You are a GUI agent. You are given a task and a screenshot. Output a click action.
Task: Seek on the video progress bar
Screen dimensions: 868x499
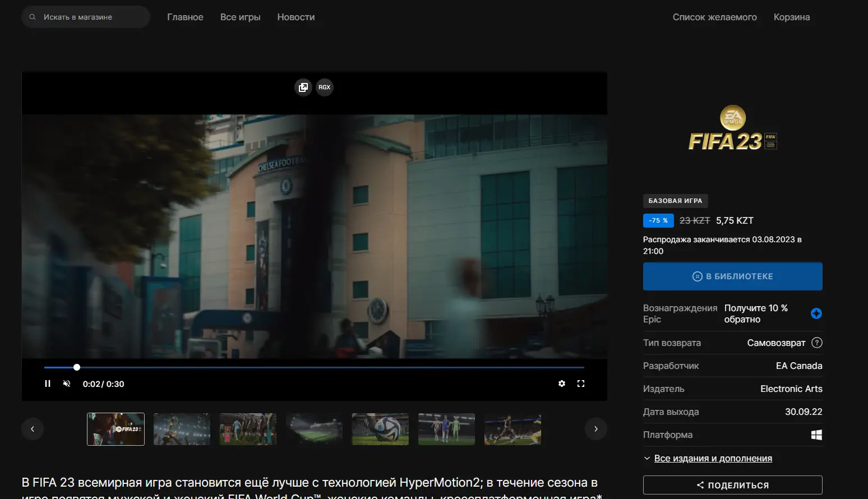point(314,367)
